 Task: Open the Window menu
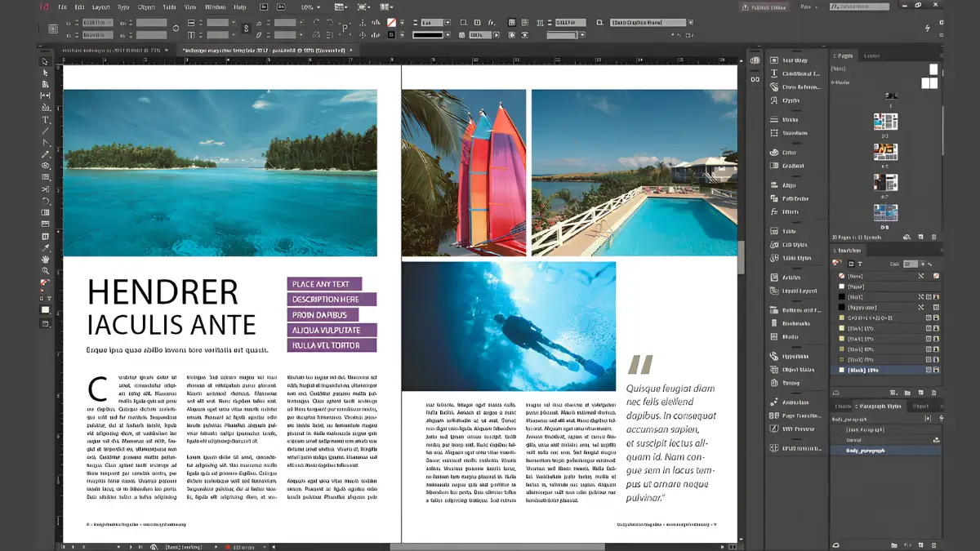click(x=216, y=7)
